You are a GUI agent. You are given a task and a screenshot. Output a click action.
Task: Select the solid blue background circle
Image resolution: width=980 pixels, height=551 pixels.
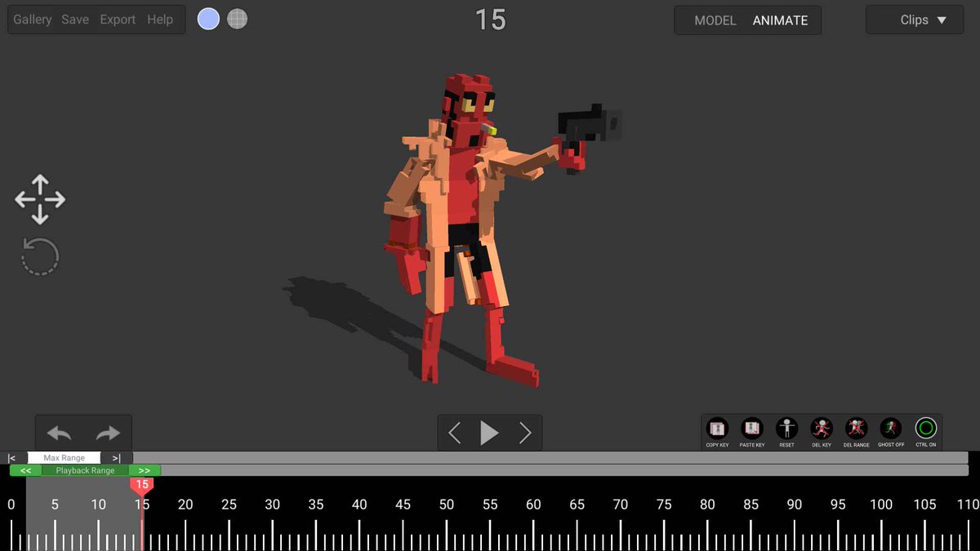tap(208, 19)
